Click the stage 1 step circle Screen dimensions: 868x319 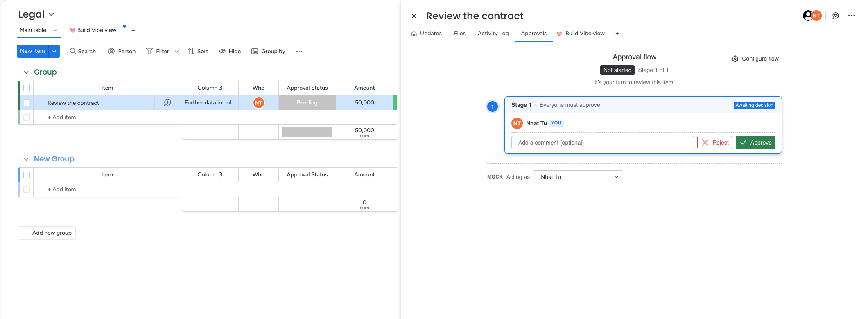[x=493, y=106]
